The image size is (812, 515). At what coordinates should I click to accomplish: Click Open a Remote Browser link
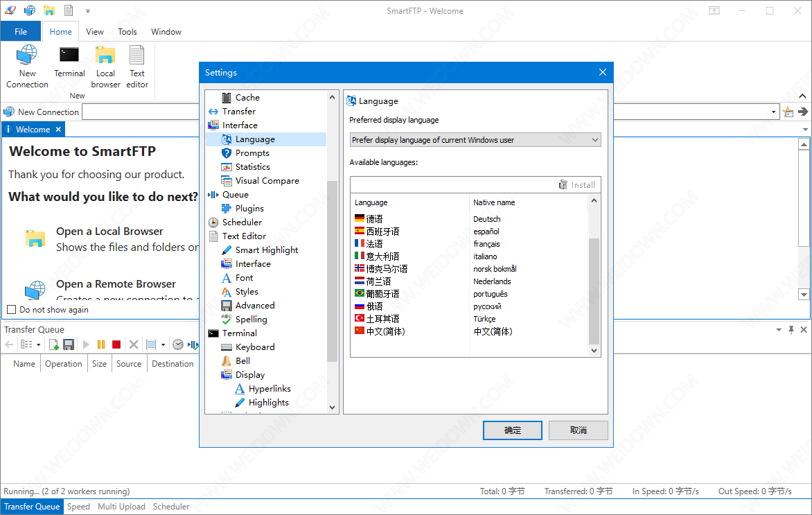116,284
